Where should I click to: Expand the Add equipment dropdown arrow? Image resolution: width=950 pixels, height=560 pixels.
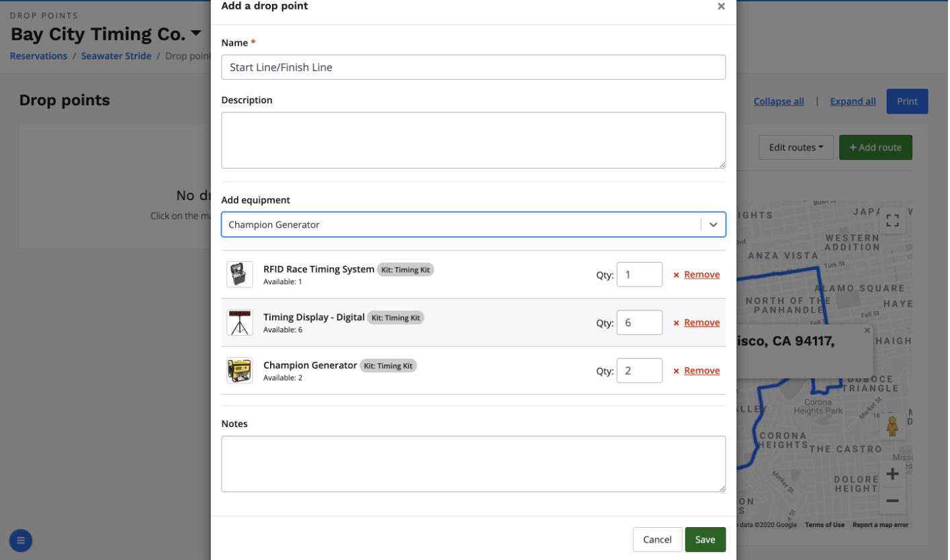point(713,225)
